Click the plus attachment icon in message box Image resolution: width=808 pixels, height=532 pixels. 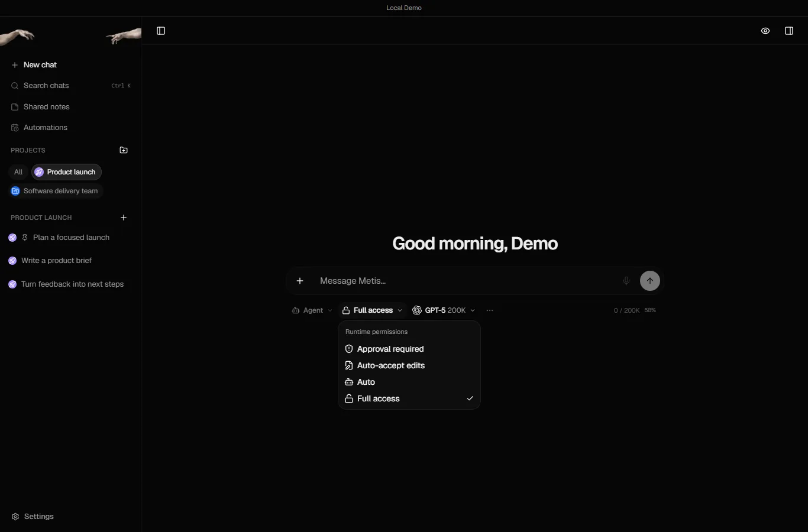pyautogui.click(x=300, y=281)
